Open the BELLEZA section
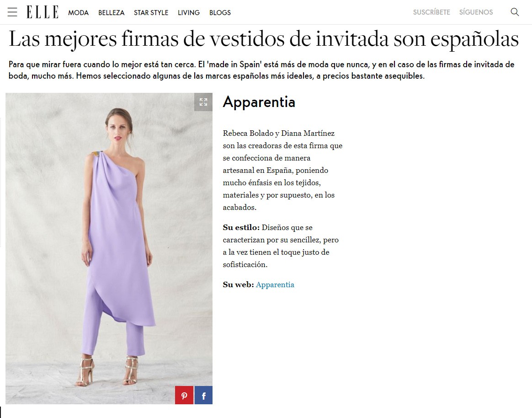This screenshot has height=418, width=532. coord(111,12)
